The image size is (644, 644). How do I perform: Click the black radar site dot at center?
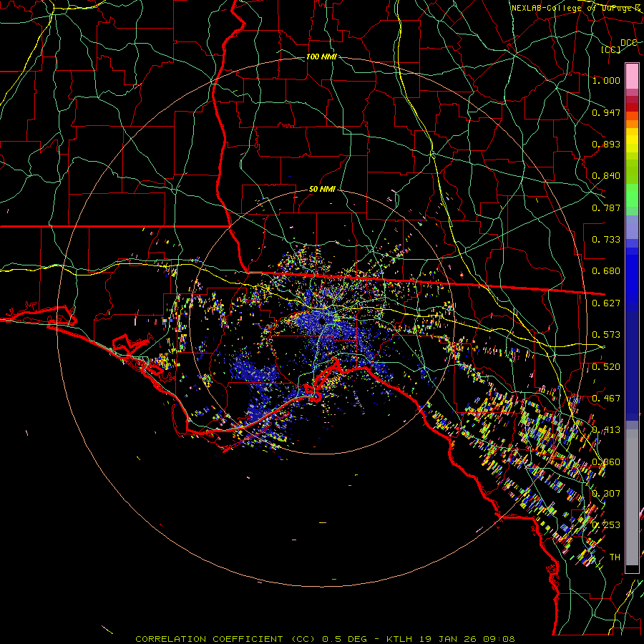pos(322,321)
